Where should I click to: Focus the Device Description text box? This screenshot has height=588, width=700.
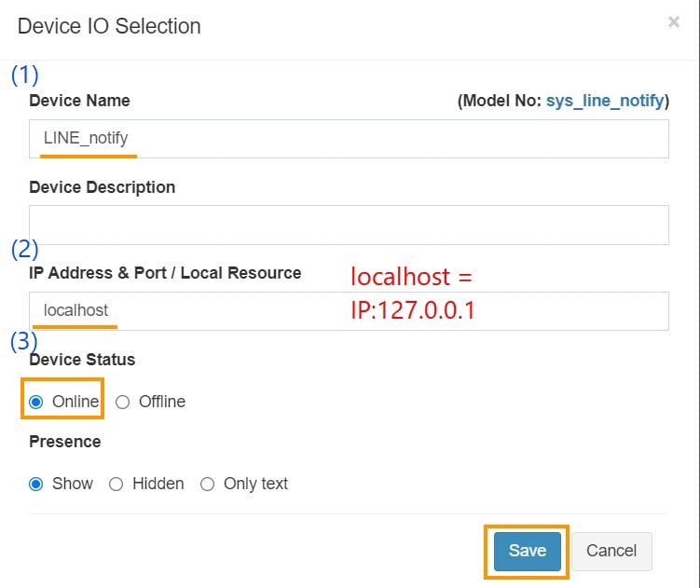pos(349,226)
